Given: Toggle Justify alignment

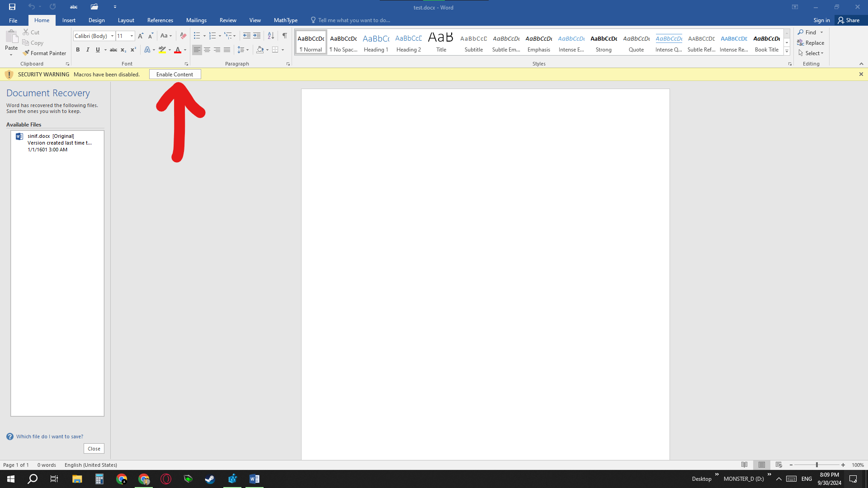Looking at the screenshot, I should click(227, 50).
